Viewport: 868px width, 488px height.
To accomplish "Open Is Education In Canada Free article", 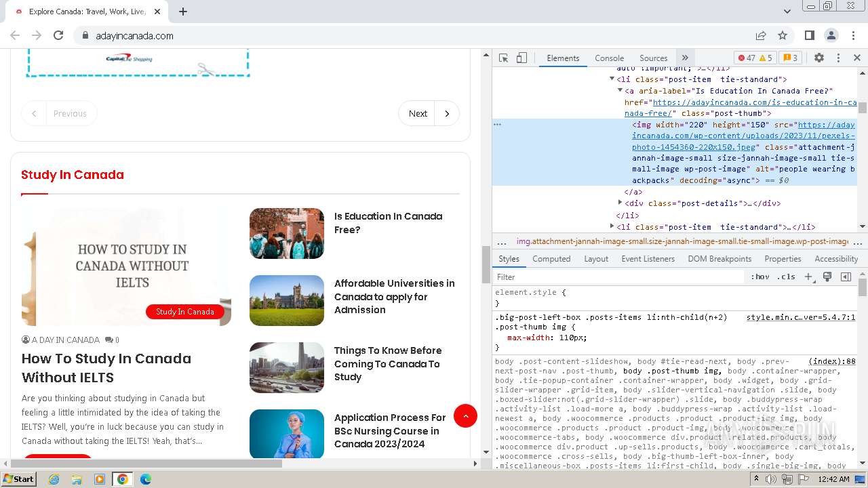I will pos(389,223).
